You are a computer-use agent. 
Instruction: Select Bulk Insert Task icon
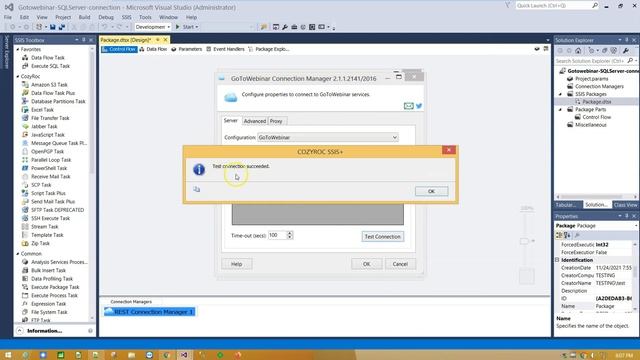pyautogui.click(x=25, y=270)
